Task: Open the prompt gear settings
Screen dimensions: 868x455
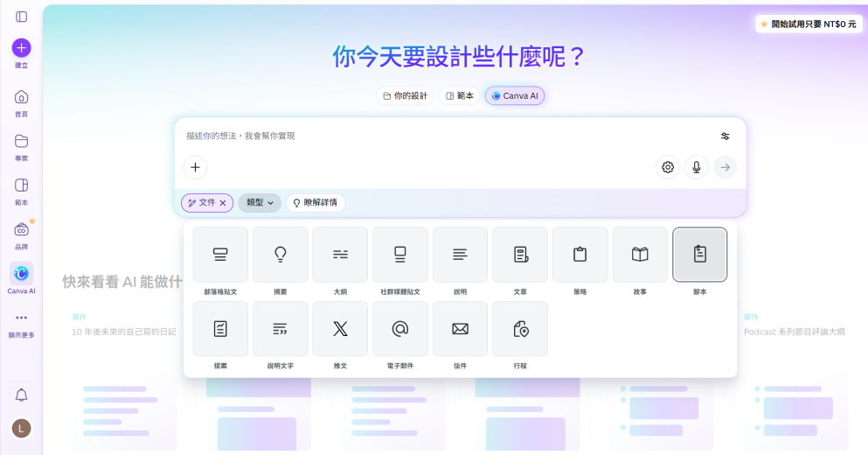Action: (x=668, y=167)
